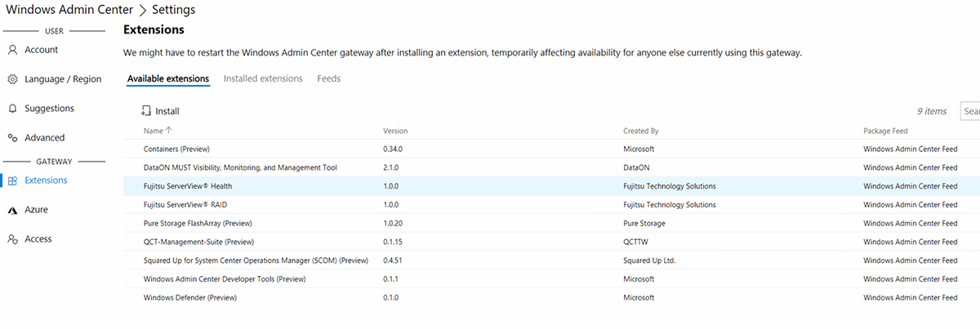Sort by the Package Feed column header
This screenshot has width=980, height=329.
coord(885,131)
